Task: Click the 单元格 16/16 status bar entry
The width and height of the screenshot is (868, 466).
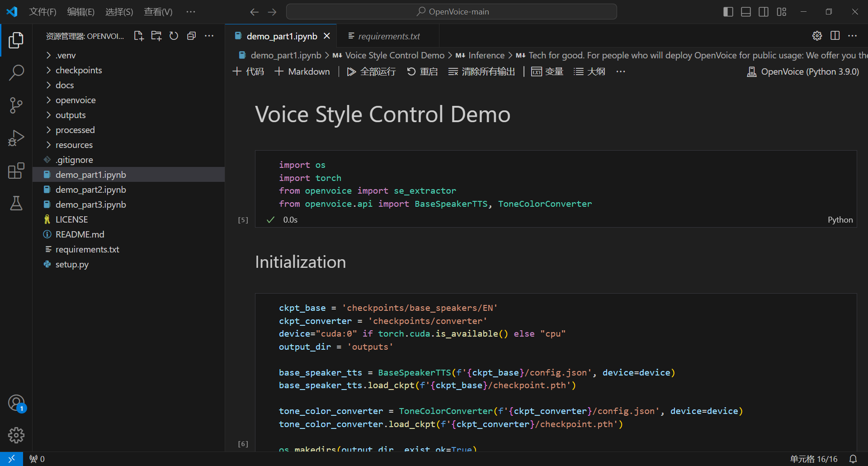Action: click(x=814, y=459)
